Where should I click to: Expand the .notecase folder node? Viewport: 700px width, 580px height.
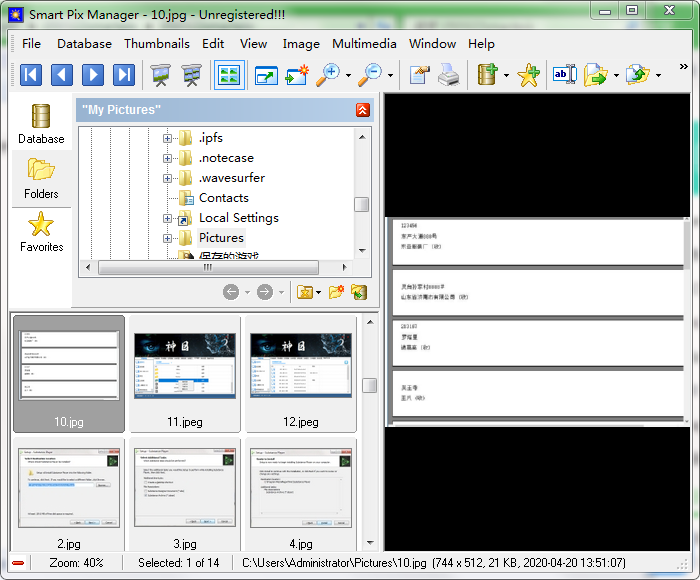pyautogui.click(x=168, y=158)
